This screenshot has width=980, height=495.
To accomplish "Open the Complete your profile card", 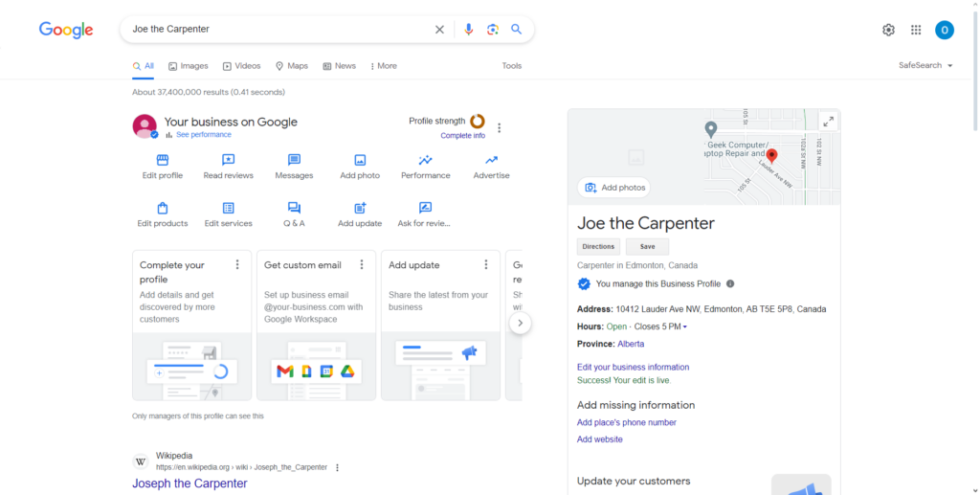I will (191, 325).
